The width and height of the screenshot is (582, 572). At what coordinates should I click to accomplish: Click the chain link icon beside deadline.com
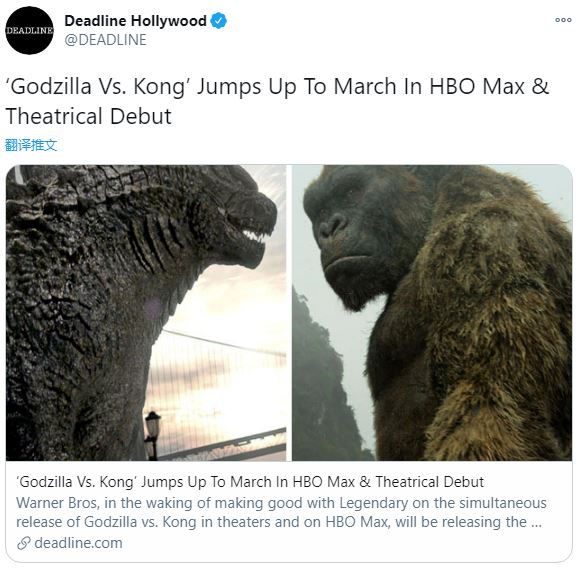click(23, 543)
